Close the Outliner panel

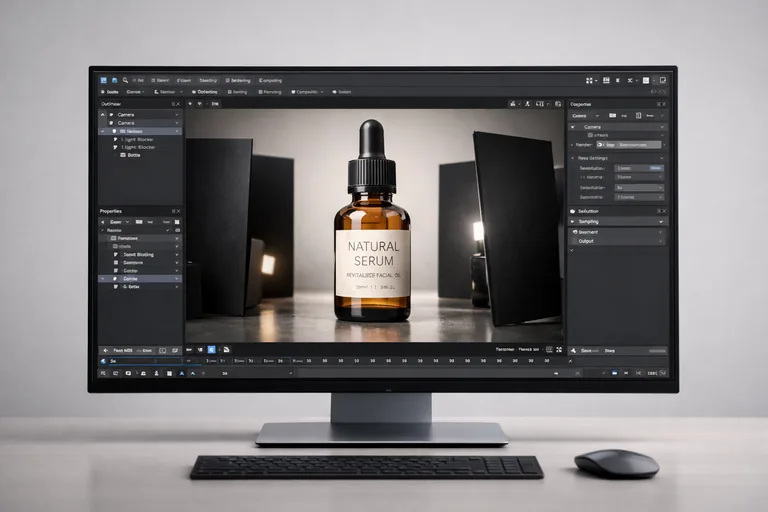click(x=178, y=104)
